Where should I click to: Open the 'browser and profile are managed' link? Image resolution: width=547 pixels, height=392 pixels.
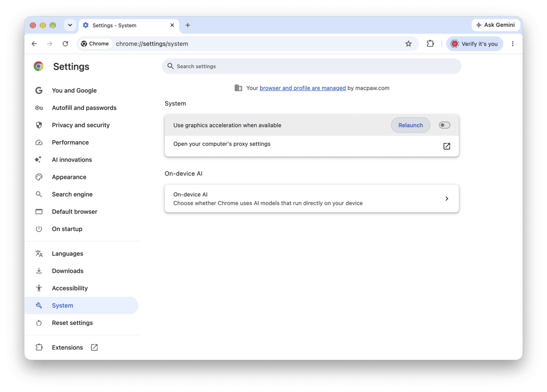(x=303, y=88)
